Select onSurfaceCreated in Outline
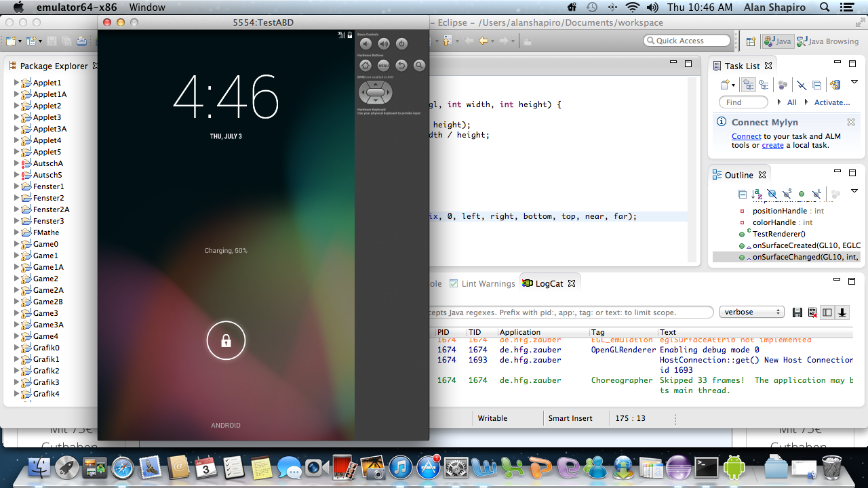This screenshot has width=868, height=488. click(x=800, y=245)
